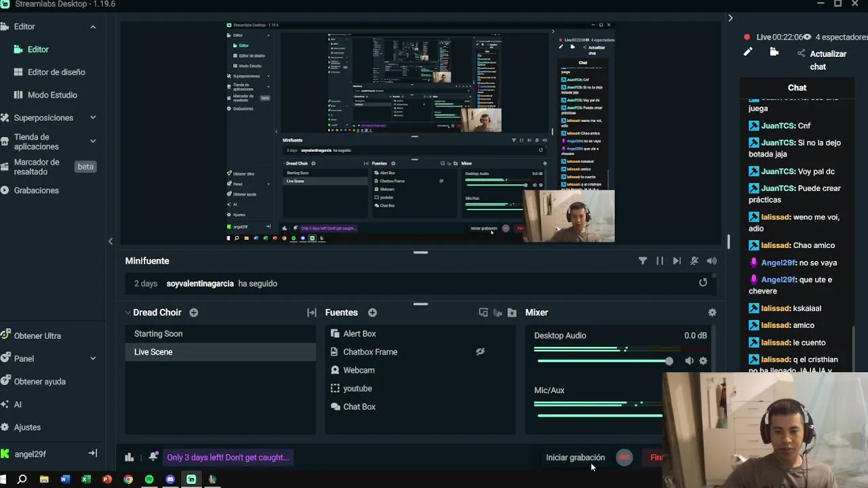Click Actualizar chat
868x488 pixels.
(823, 60)
